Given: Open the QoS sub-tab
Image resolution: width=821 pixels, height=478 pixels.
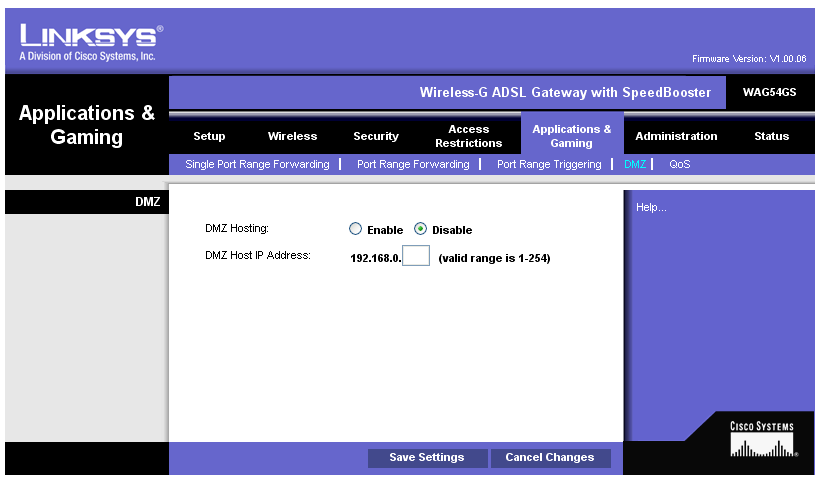Looking at the screenshot, I should coord(680,164).
